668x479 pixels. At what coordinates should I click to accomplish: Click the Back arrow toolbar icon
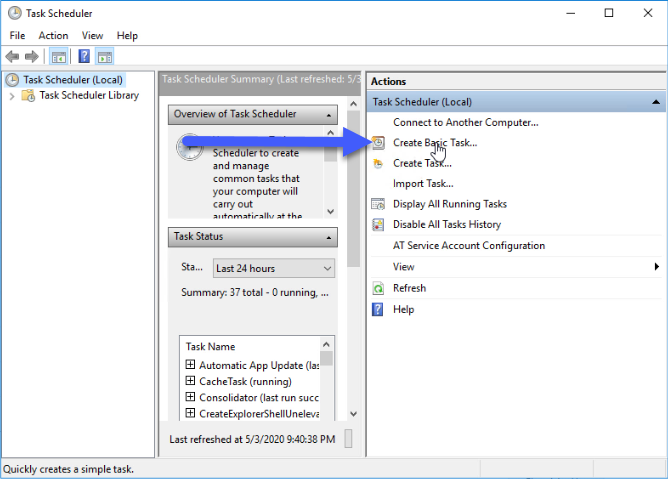(12, 56)
